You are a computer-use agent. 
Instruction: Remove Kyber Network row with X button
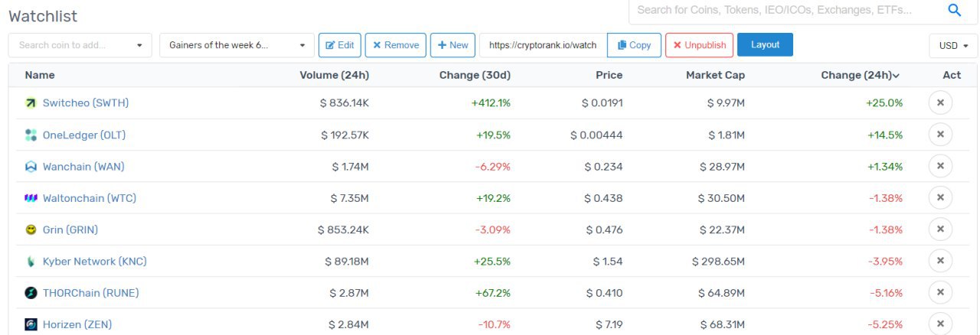[940, 261]
